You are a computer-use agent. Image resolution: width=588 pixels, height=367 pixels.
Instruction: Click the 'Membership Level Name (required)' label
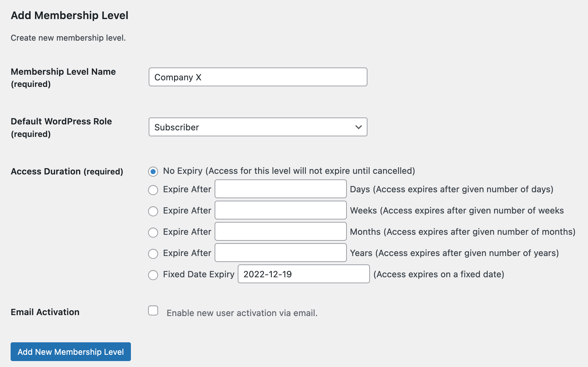pos(63,78)
